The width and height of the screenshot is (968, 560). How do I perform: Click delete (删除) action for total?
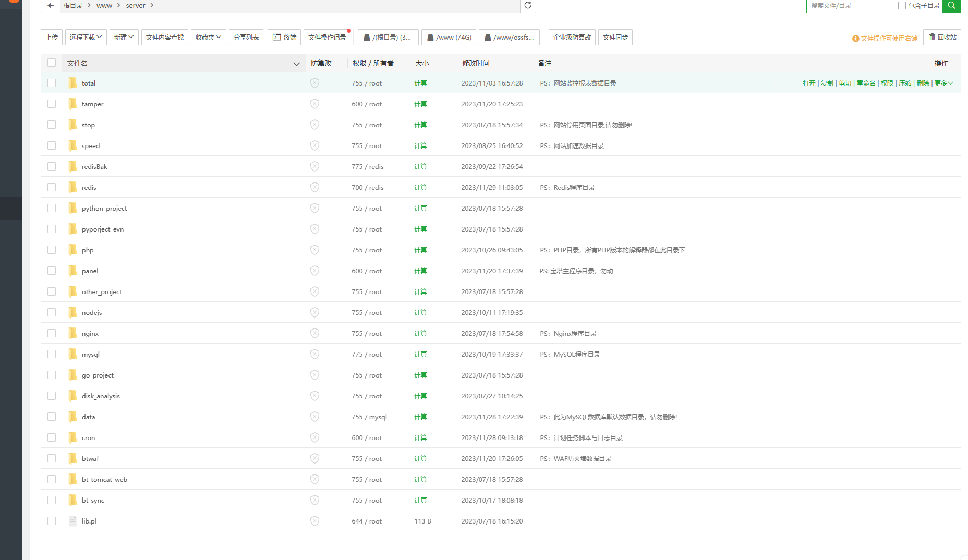pos(923,83)
